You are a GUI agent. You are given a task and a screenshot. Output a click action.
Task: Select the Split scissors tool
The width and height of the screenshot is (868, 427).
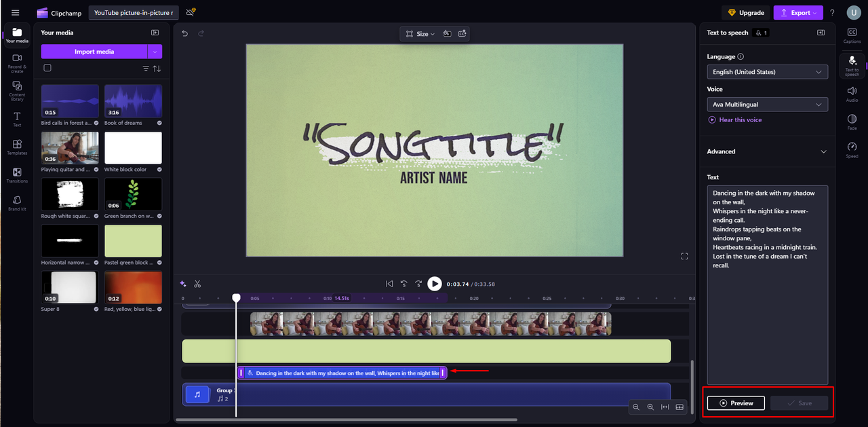pos(197,284)
